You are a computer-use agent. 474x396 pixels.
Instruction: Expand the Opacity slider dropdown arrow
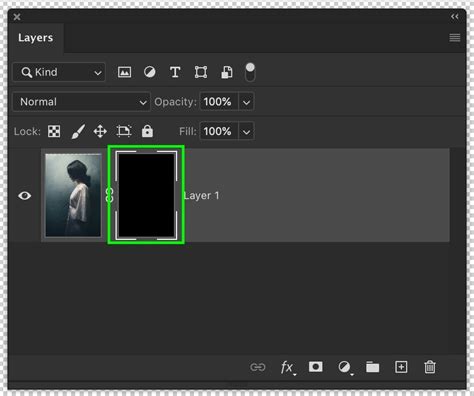pos(246,102)
